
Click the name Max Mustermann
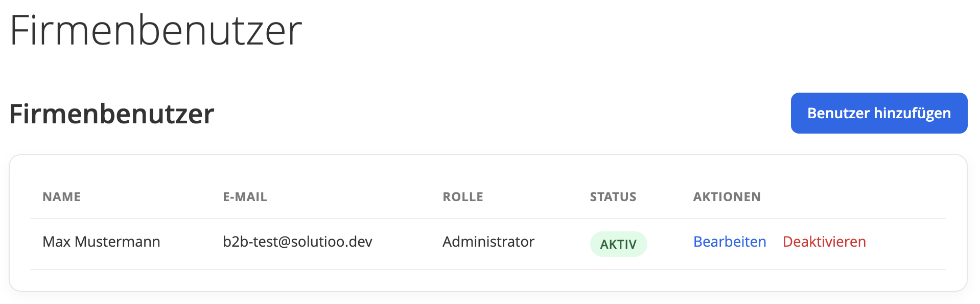pos(101,242)
